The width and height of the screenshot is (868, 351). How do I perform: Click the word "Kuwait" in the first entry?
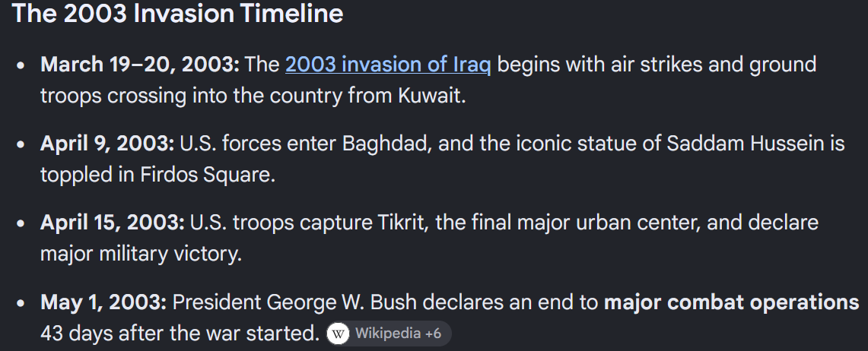point(432,96)
